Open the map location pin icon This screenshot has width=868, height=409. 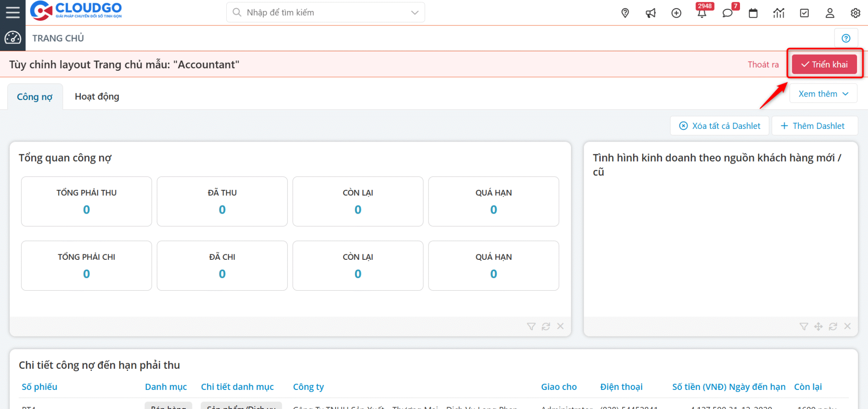[x=625, y=13]
